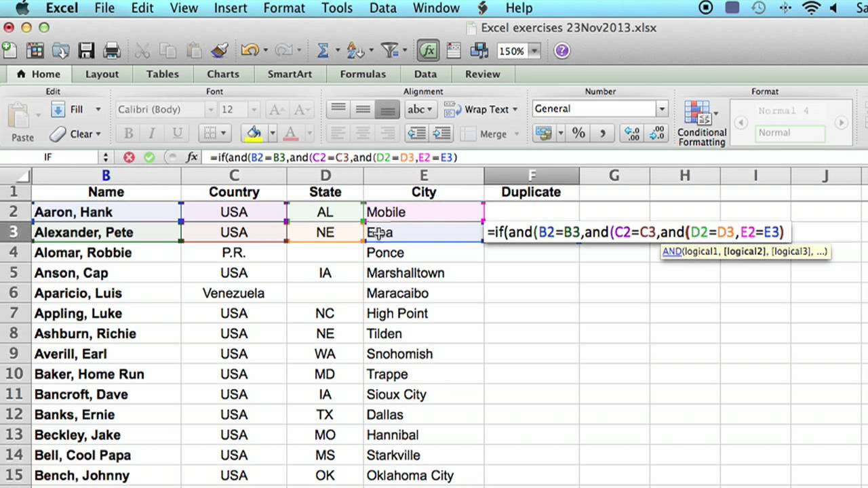Toggle align top vertical alignment
Image resolution: width=868 pixels, height=488 pixels.
tap(338, 109)
